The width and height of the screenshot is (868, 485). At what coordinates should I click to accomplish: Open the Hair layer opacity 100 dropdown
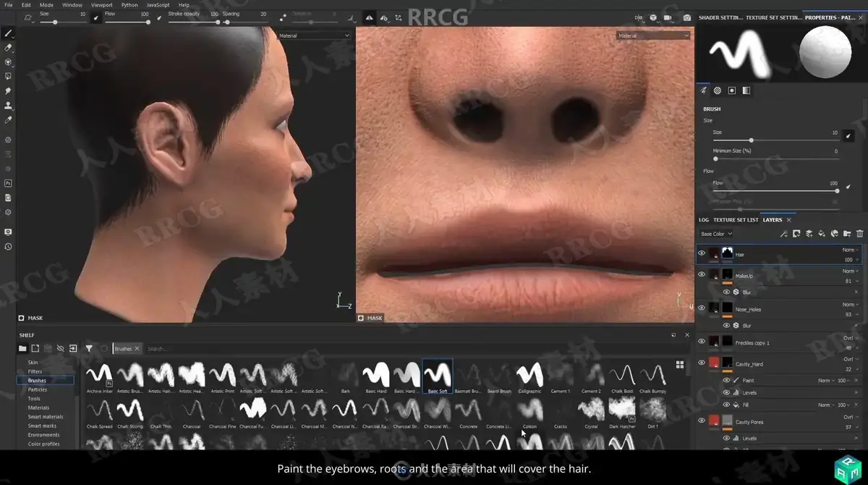tap(851, 259)
